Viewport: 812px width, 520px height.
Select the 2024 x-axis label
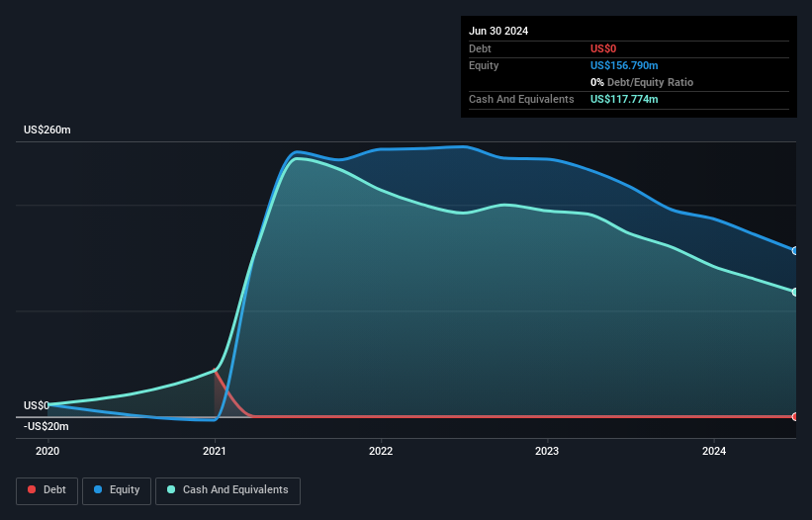tap(714, 451)
